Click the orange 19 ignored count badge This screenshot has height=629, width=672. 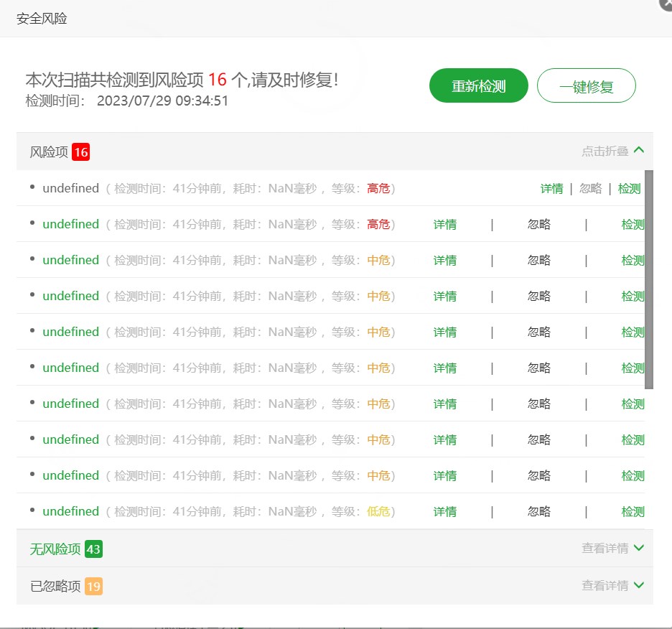pyautogui.click(x=93, y=587)
